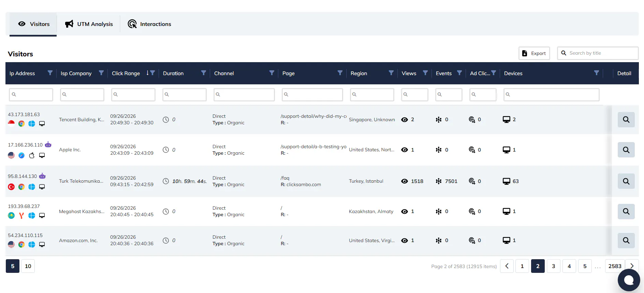Open the Duration column filter
The width and height of the screenshot is (644, 293).
[x=204, y=73]
